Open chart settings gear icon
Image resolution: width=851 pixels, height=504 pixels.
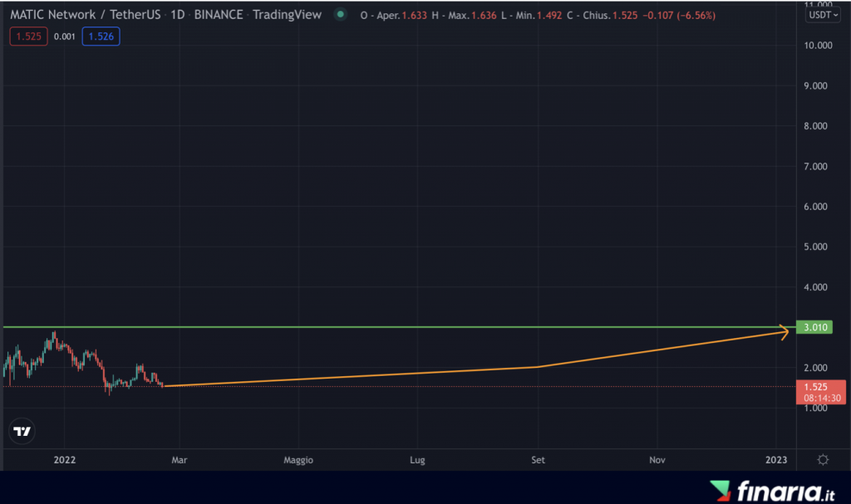click(x=823, y=459)
